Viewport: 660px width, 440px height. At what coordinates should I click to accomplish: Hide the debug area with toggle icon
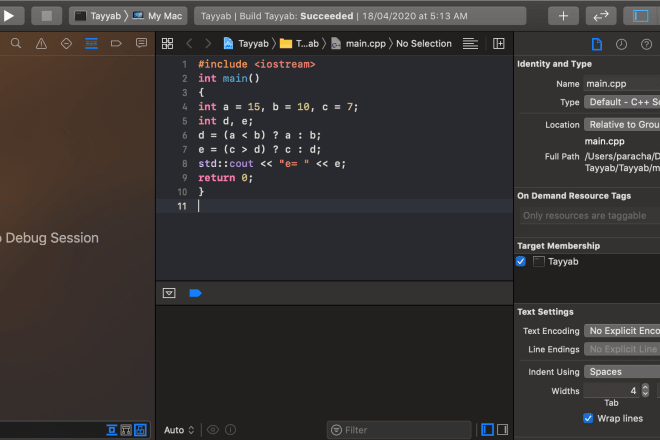169,293
